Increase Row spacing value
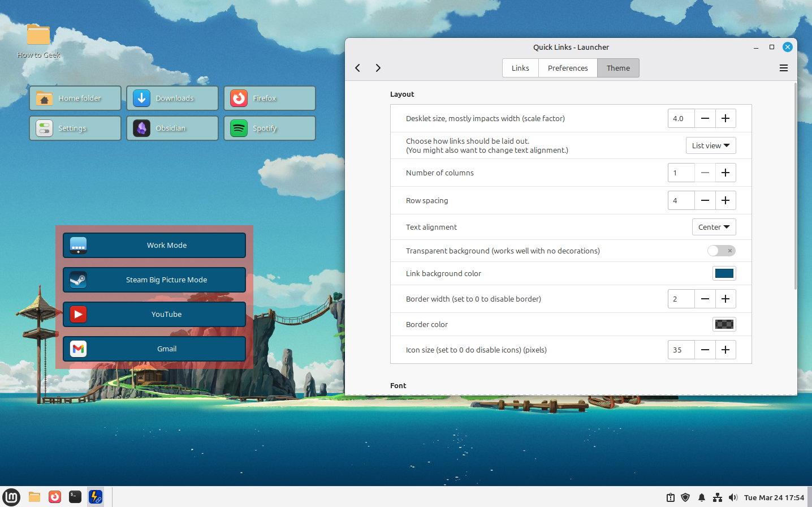Screen dimensions: 812x507 click(725, 200)
